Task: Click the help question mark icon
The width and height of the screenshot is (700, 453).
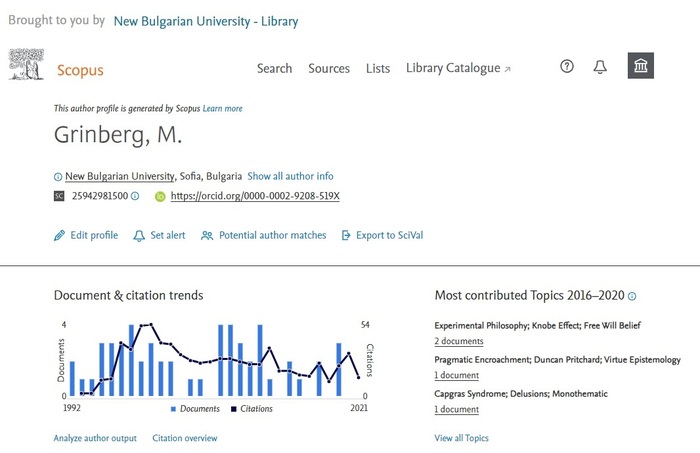Action: pos(567,67)
